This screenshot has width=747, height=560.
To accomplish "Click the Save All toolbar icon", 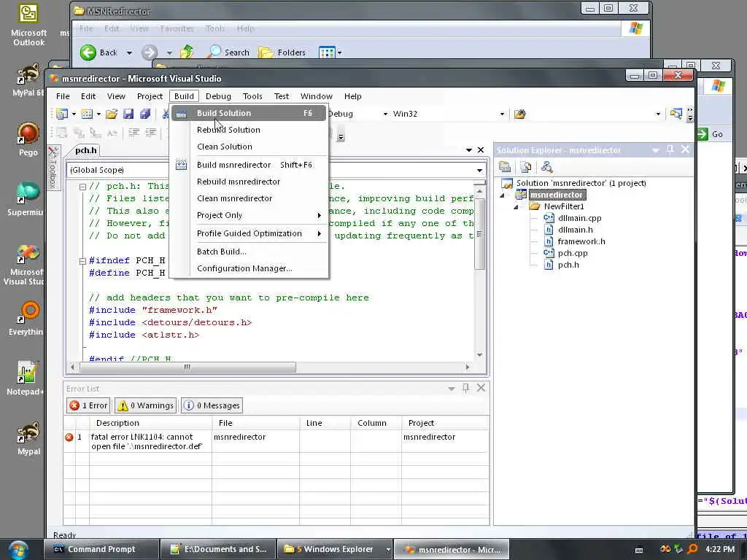I will click(x=145, y=114).
